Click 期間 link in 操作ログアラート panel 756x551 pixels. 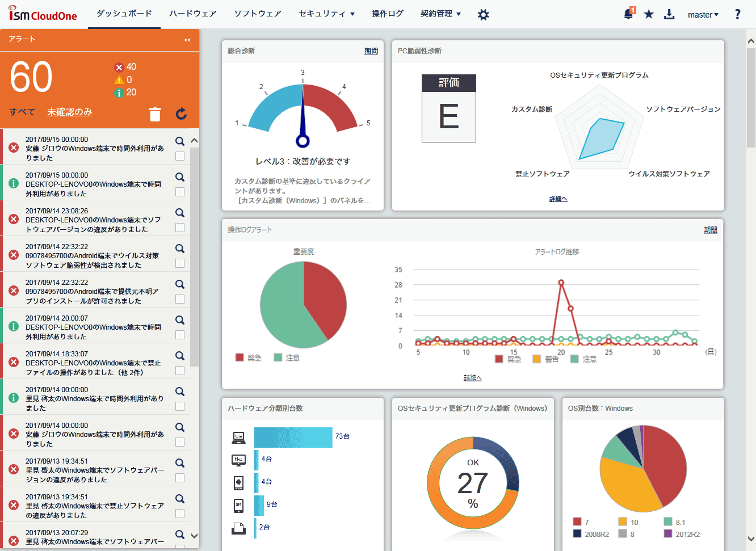[711, 230]
